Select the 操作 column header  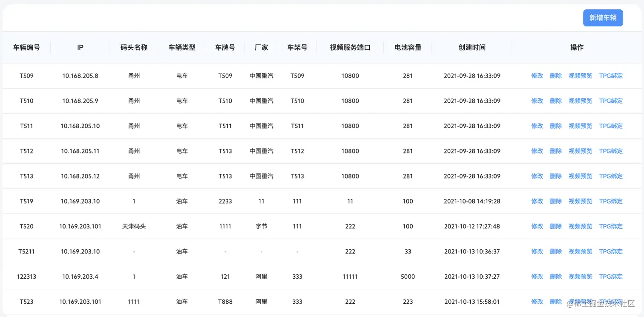point(577,48)
